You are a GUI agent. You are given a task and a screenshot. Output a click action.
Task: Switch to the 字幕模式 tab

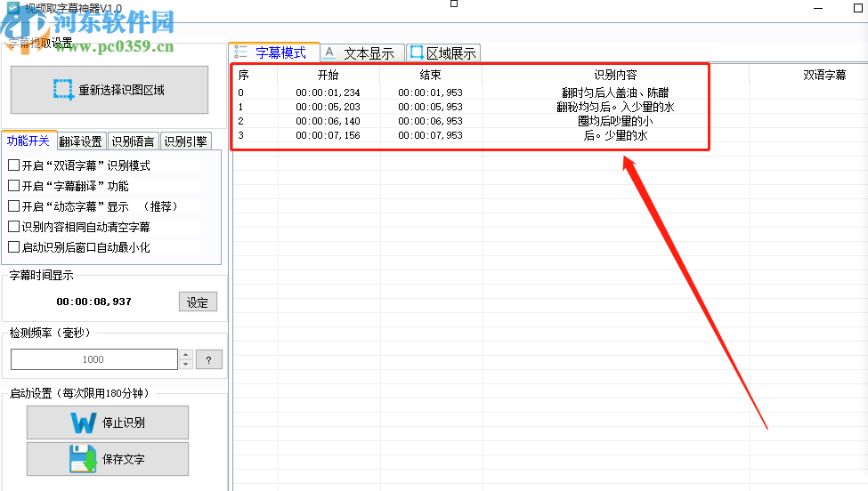click(274, 52)
